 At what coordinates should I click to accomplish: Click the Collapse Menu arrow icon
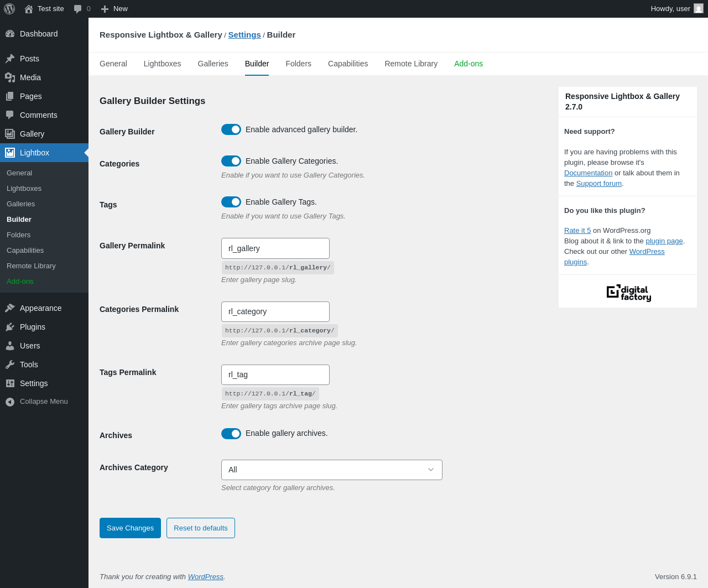[x=10, y=402]
